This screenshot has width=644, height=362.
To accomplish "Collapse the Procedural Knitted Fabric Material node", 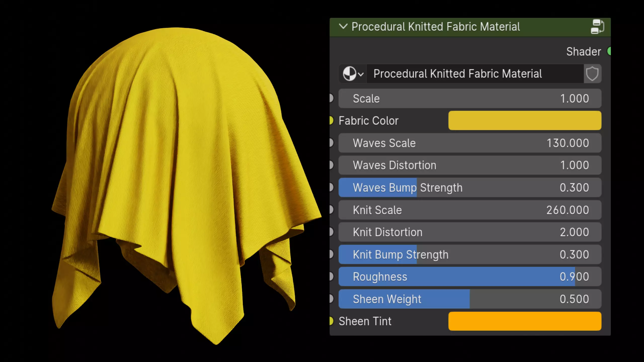I will tap(343, 26).
